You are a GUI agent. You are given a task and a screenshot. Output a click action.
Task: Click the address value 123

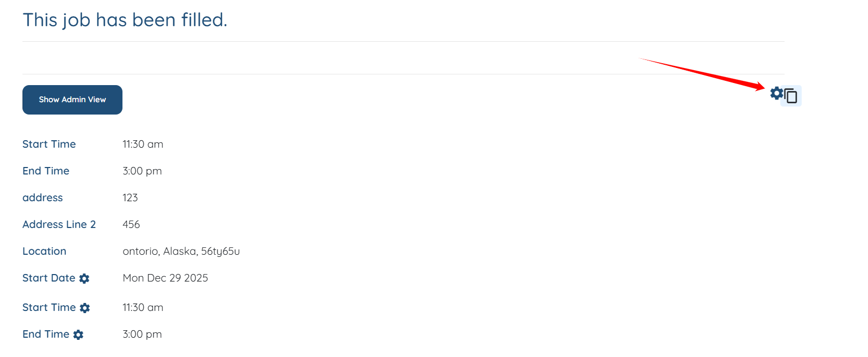pyautogui.click(x=130, y=198)
